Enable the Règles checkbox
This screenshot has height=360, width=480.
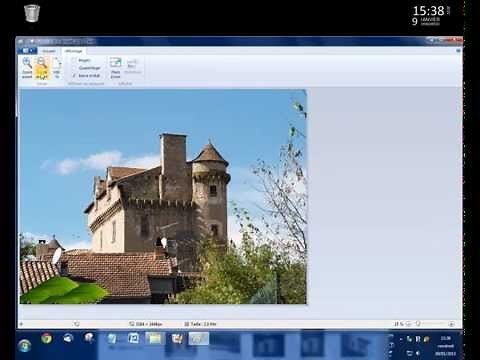[x=74, y=60]
